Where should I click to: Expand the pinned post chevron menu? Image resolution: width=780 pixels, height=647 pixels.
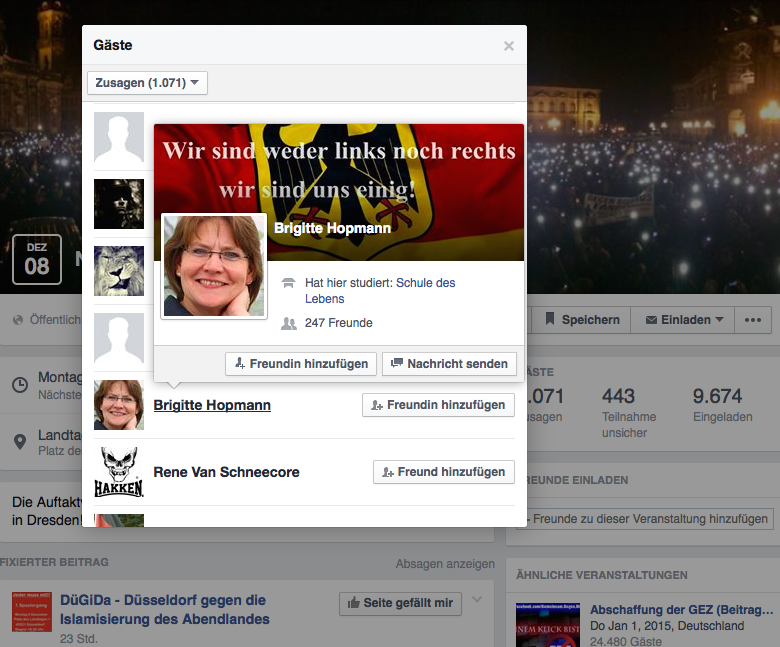coord(477,599)
